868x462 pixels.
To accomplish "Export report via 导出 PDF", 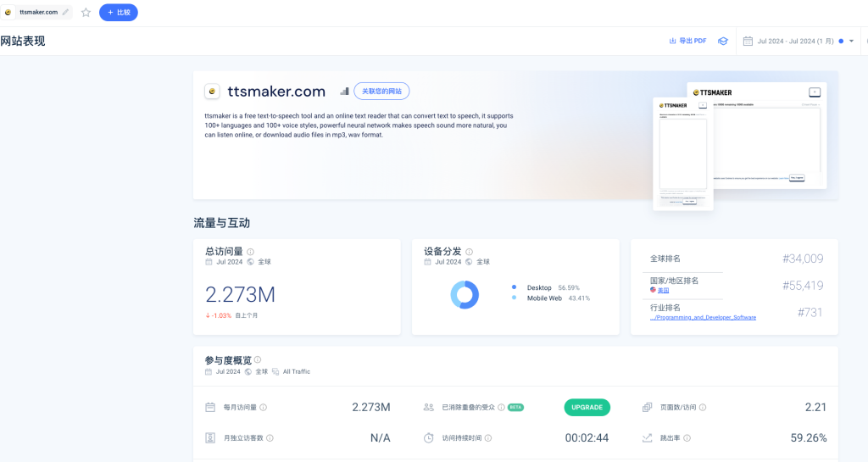I will tap(688, 41).
